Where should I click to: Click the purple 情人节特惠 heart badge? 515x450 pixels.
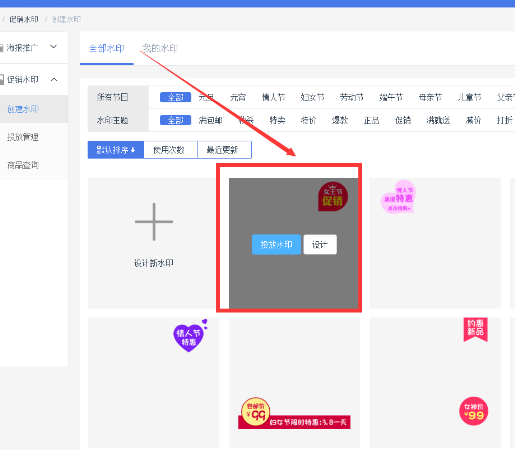click(x=190, y=336)
